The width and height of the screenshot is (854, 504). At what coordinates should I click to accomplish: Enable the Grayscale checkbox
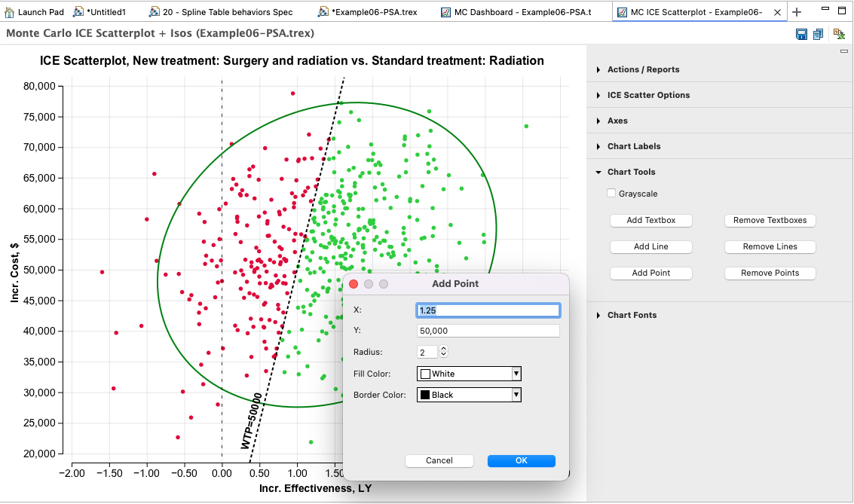point(611,193)
